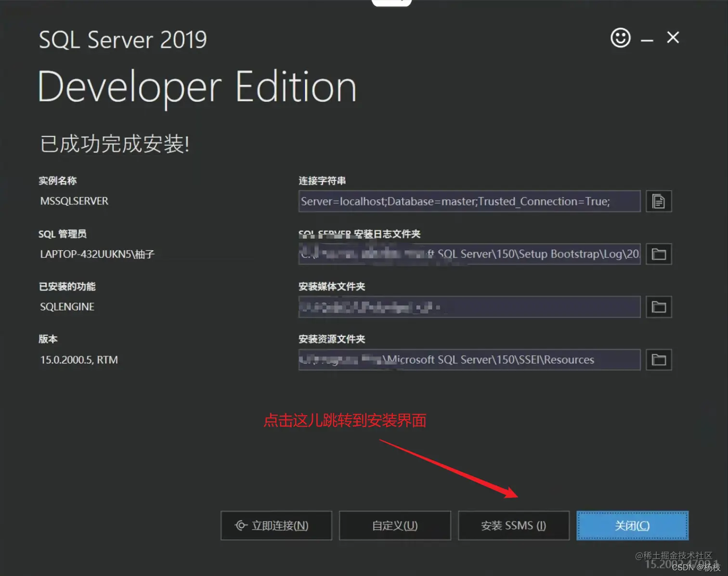Click the SQL Server 2019 title text
The image size is (728, 576).
123,39
